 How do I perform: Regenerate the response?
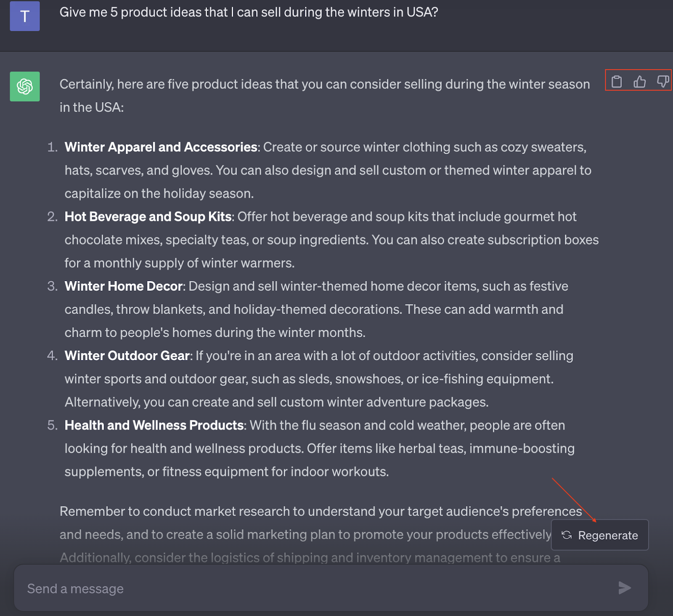pyautogui.click(x=607, y=535)
